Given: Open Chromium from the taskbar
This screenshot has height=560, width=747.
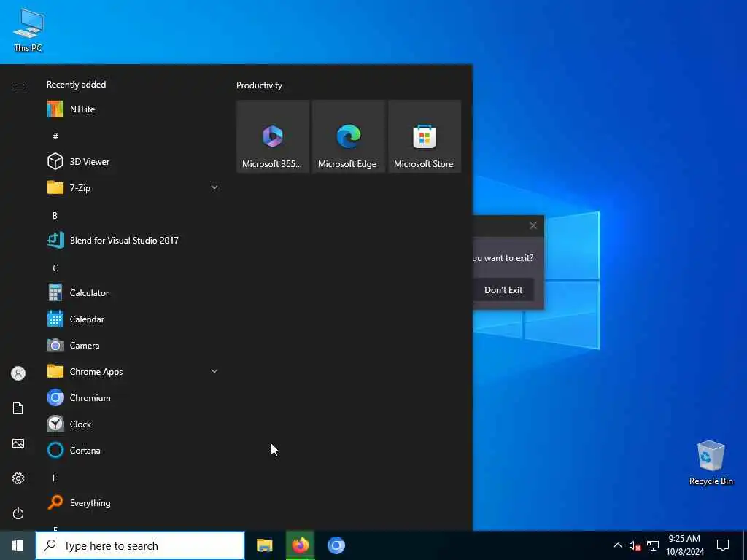Looking at the screenshot, I should [336, 545].
